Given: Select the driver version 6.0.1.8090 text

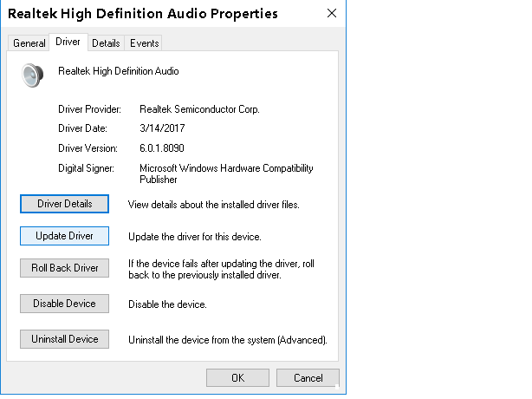Looking at the screenshot, I should point(162,148).
